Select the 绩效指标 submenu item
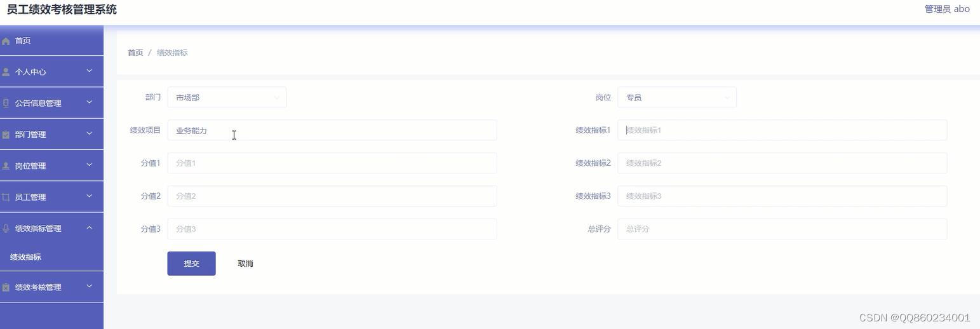 (x=51, y=257)
